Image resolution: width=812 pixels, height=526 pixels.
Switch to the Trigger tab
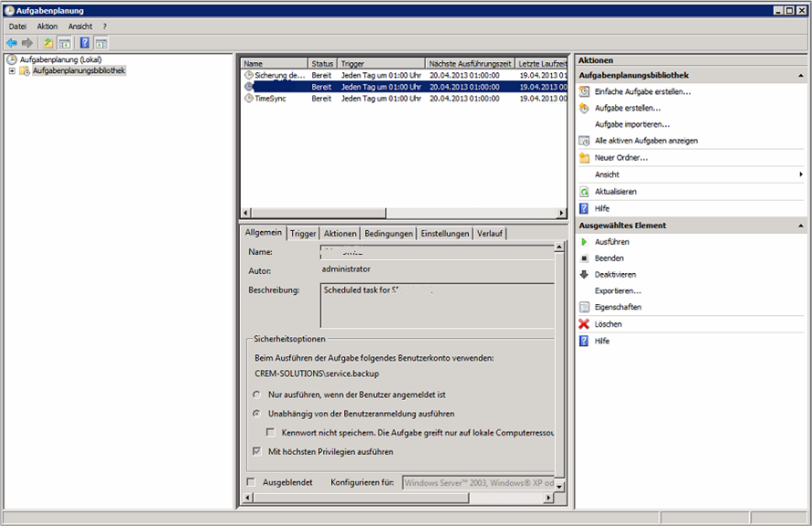tap(303, 234)
